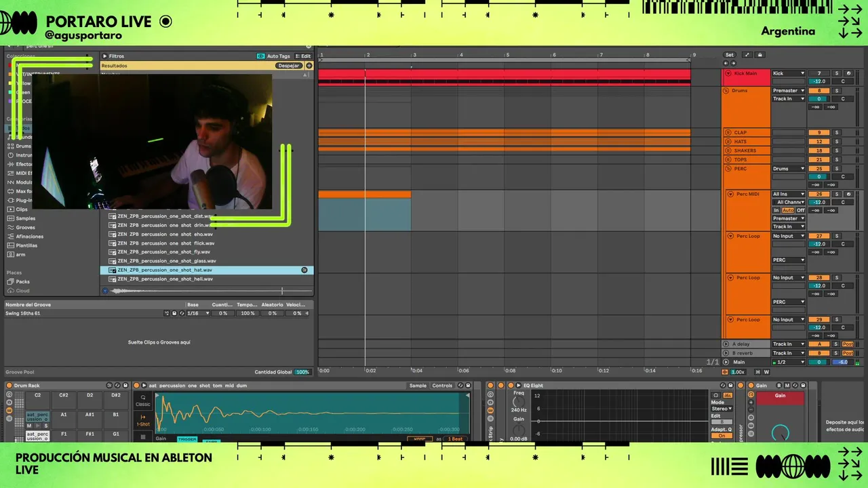Image resolution: width=868 pixels, height=488 pixels.
Task: Click the groove commit icon next to Swing 16ths 61
Action: click(167, 313)
